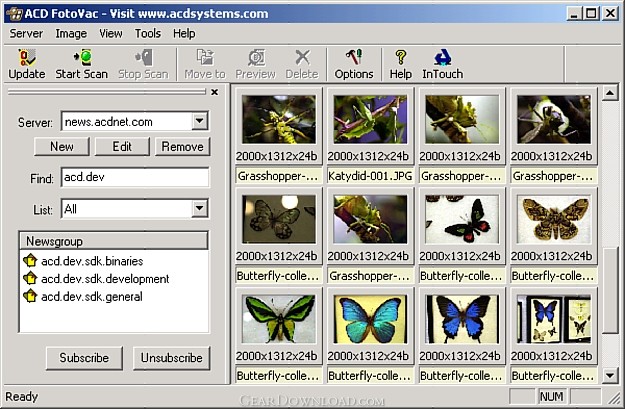Viewport: 625px width, 409px height.
Task: Select acd.dev.sdk.development in the newsgroup list
Action: pyautogui.click(x=105, y=279)
